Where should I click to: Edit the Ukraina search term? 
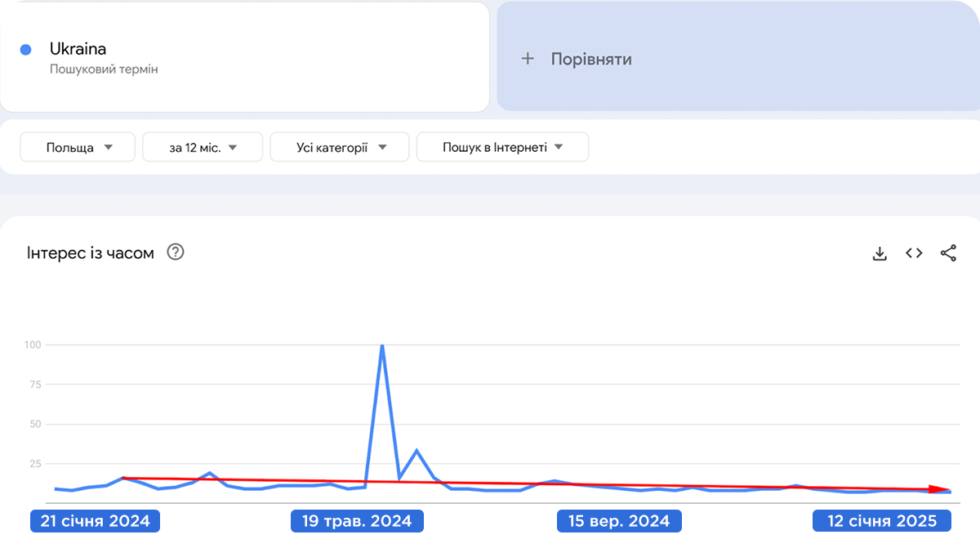[78, 49]
